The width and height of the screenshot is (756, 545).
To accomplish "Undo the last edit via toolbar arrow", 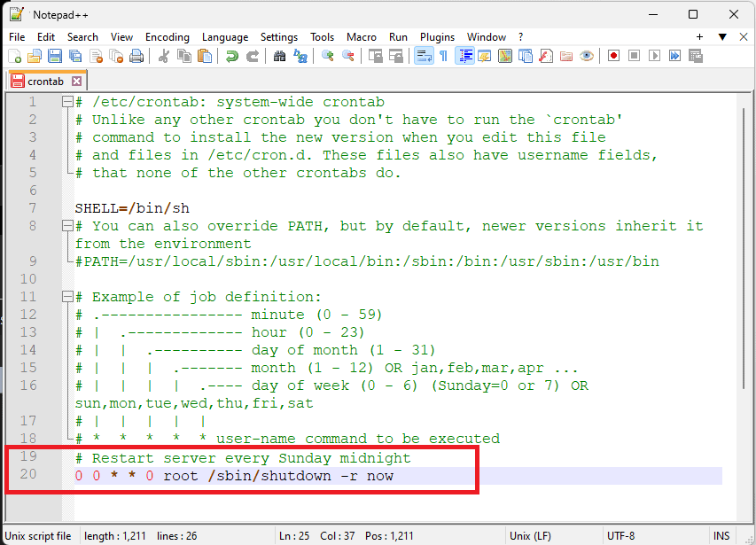I will [230, 55].
